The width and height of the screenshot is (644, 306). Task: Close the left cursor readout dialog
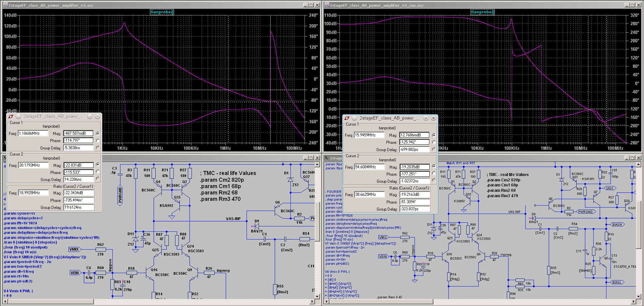pos(97,116)
